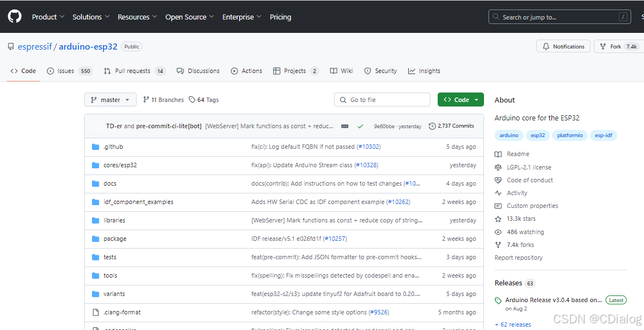Select the esp32 topic tag
The width and height of the screenshot is (644, 330).
(x=538, y=135)
